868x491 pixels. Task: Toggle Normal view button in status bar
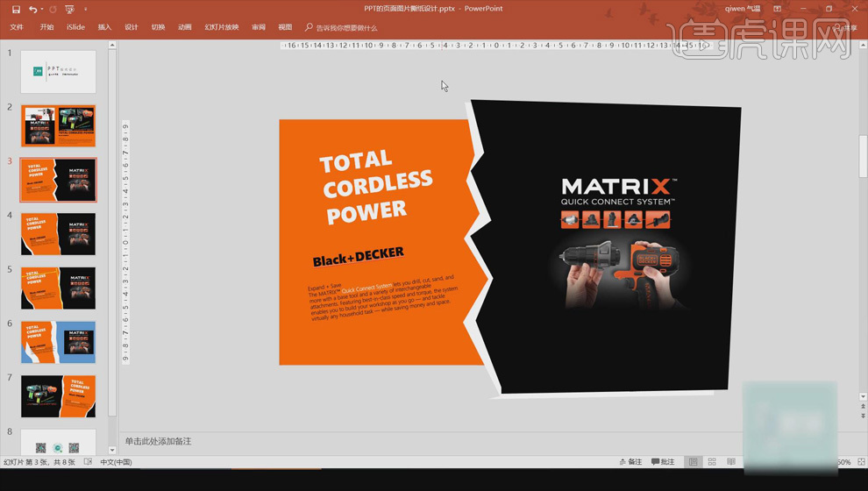click(693, 462)
